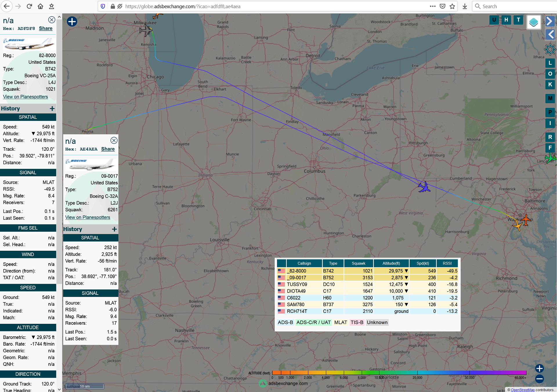Toggle the O button
The height and width of the screenshot is (392, 557).
click(550, 74)
